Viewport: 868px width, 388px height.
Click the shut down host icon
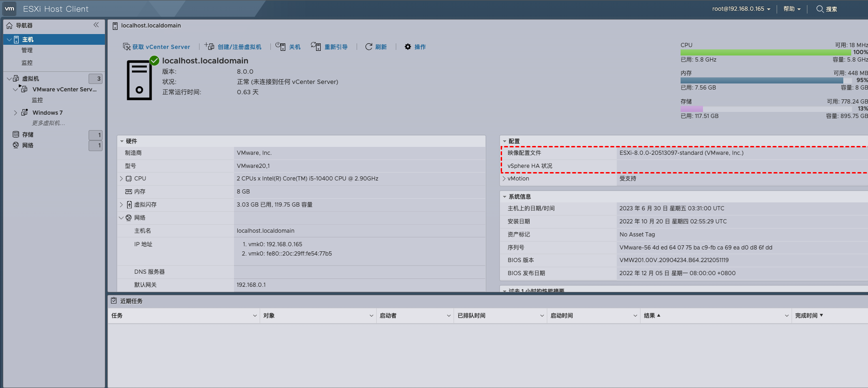281,47
